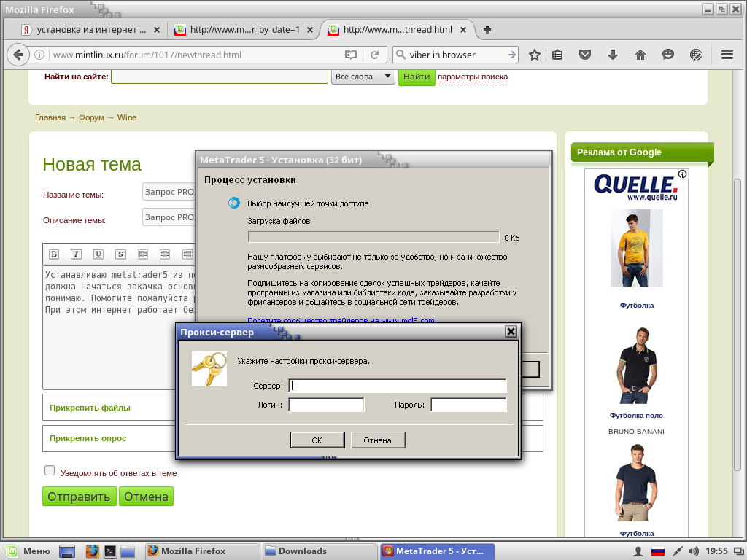Click the volume icon in system tray
747x560 pixels.
point(694,551)
